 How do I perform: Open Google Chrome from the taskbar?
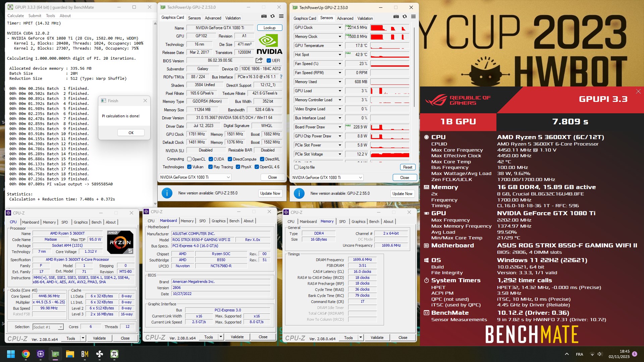25,354
